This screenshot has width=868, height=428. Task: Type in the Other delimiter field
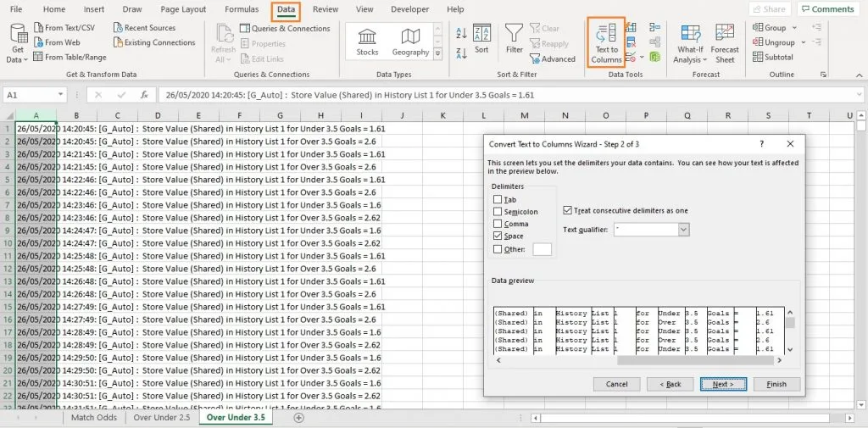(542, 249)
